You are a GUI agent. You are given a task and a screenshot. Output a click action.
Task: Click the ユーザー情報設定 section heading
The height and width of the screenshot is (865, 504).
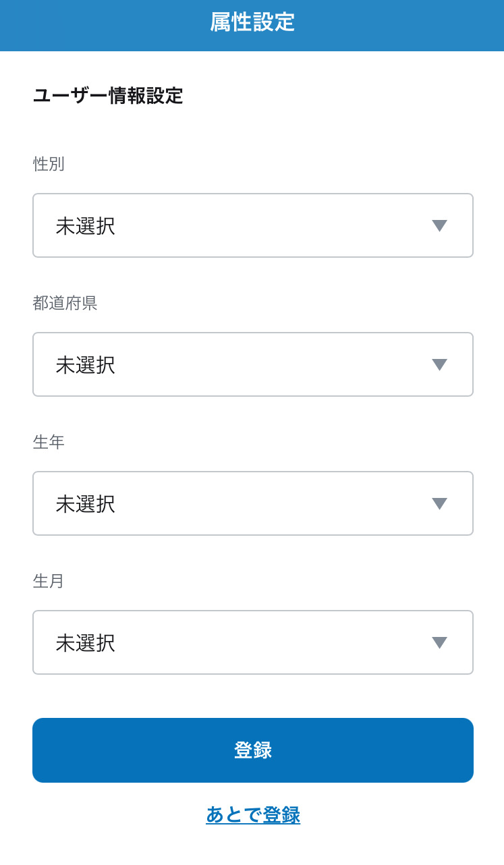(x=108, y=96)
